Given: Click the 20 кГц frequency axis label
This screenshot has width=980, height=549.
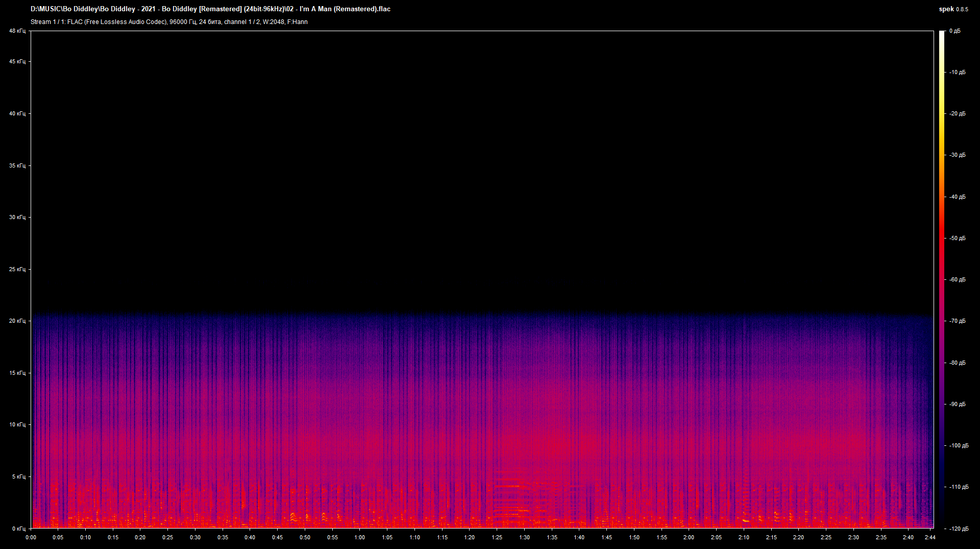Looking at the screenshot, I should [x=17, y=321].
